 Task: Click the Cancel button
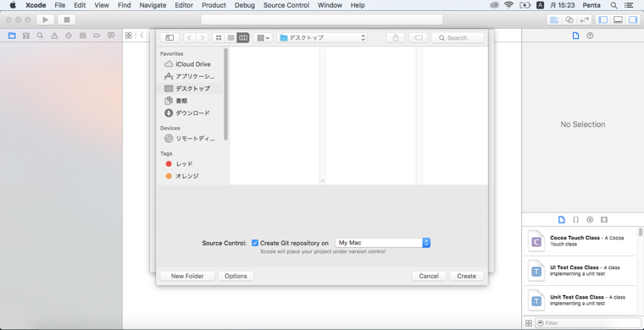(x=429, y=276)
